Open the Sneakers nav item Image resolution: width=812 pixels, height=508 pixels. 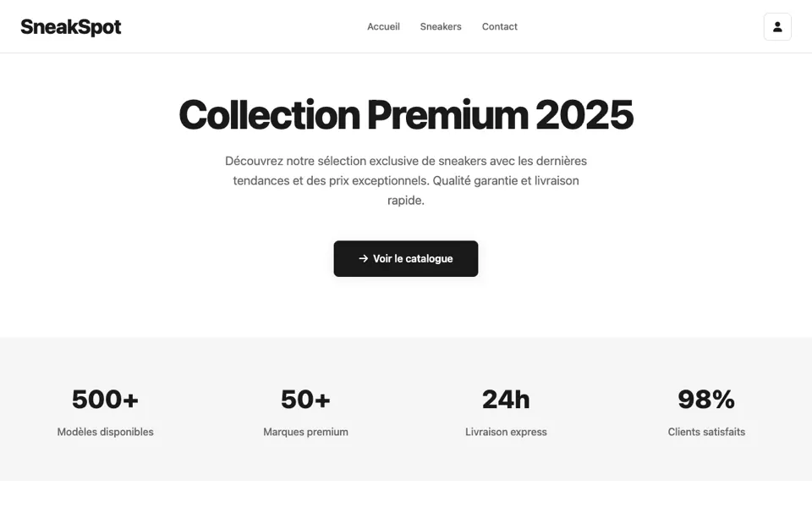[441, 26]
